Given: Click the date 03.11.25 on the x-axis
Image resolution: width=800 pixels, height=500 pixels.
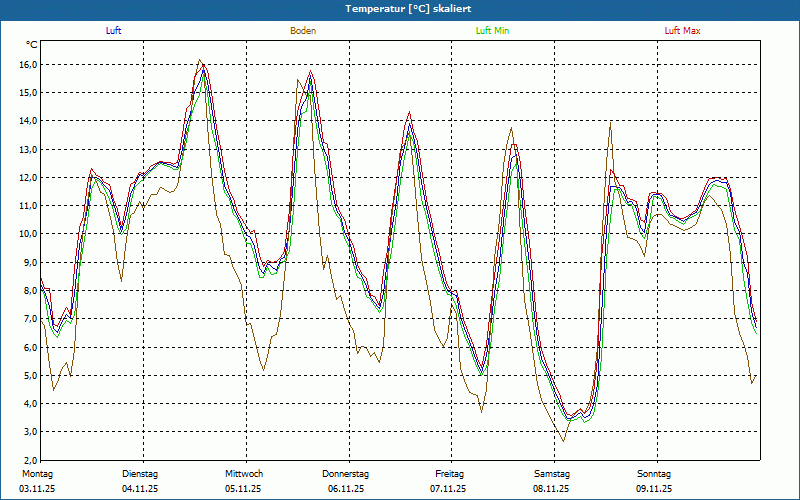Looking at the screenshot, I should tap(38, 489).
